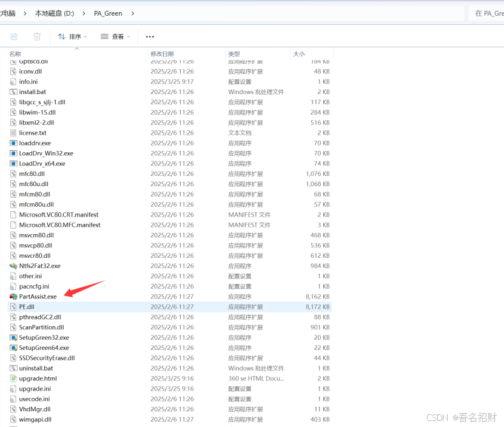The height and width of the screenshot is (427, 504).
Task: Sort by the 大小 column header
Action: pyautogui.click(x=299, y=54)
